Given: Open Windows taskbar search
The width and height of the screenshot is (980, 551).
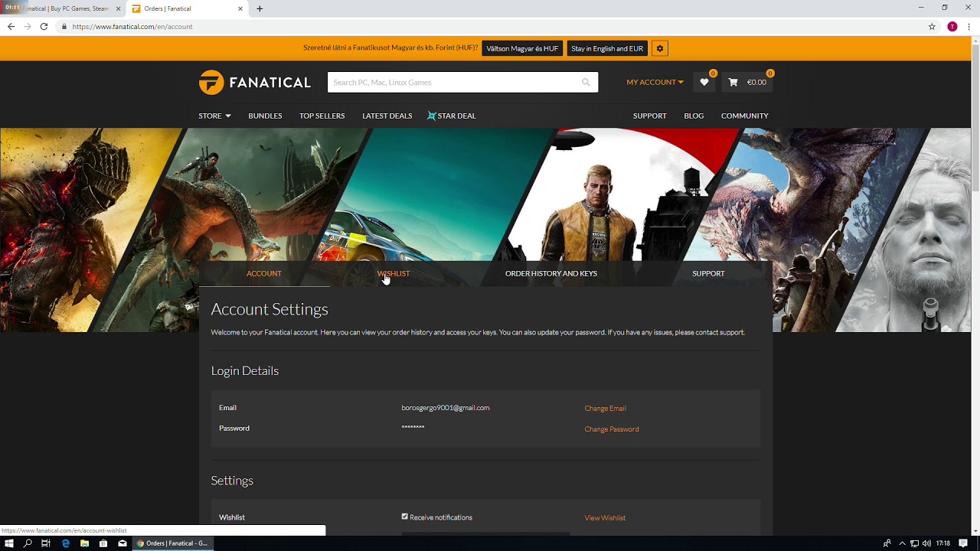Looking at the screenshot, I should pos(28,543).
